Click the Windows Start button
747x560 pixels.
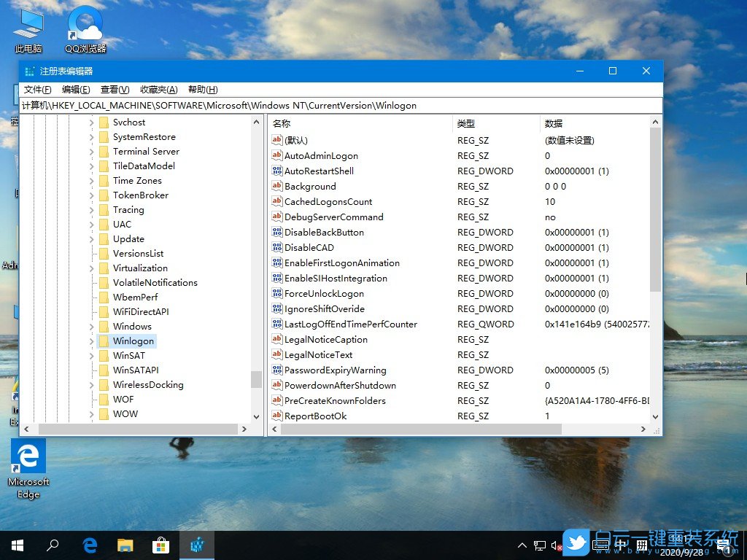pyautogui.click(x=16, y=545)
